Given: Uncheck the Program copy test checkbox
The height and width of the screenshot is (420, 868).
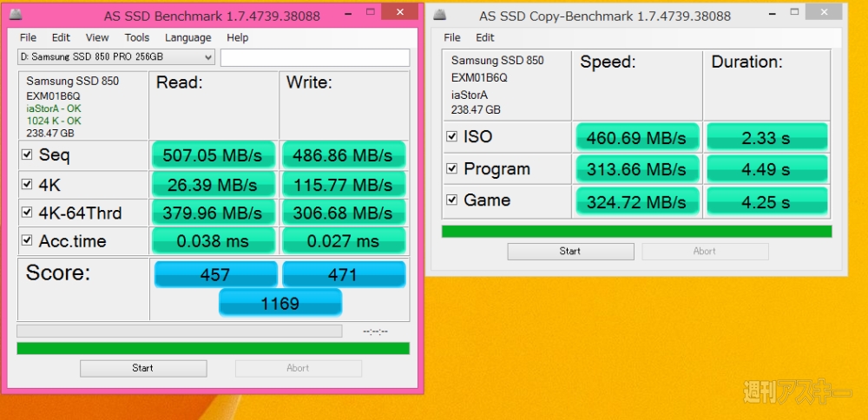Looking at the screenshot, I should click(451, 168).
